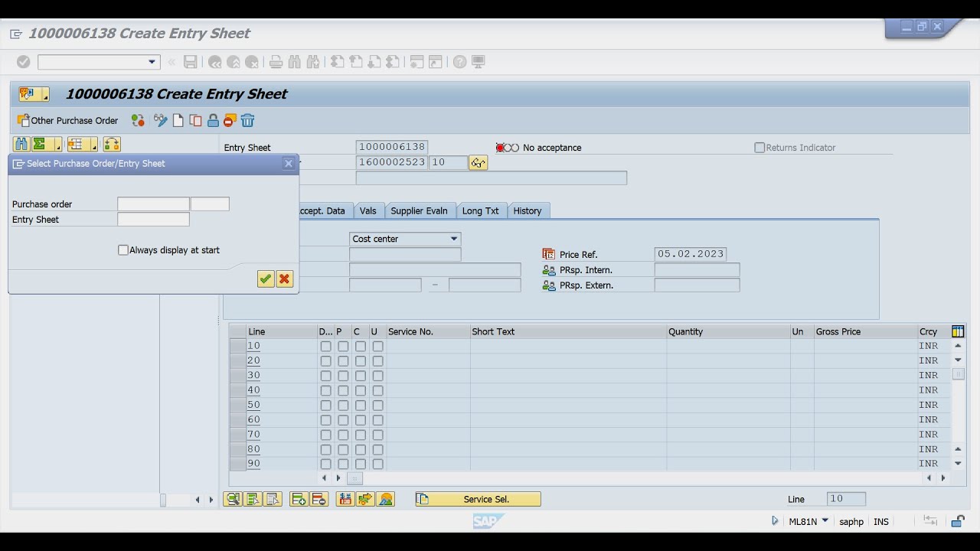Viewport: 980px width, 551px height.
Task: Click the Refresh icon in the left pane
Action: [112, 144]
